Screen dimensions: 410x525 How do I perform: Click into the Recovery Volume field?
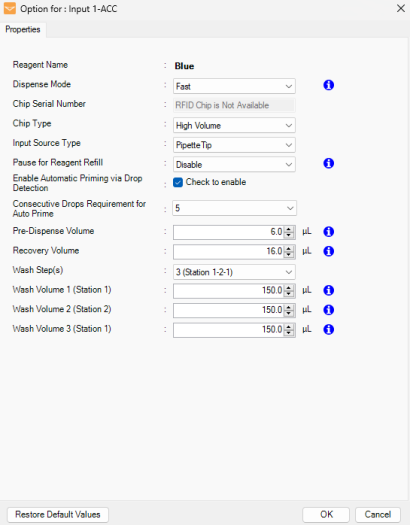pos(229,251)
